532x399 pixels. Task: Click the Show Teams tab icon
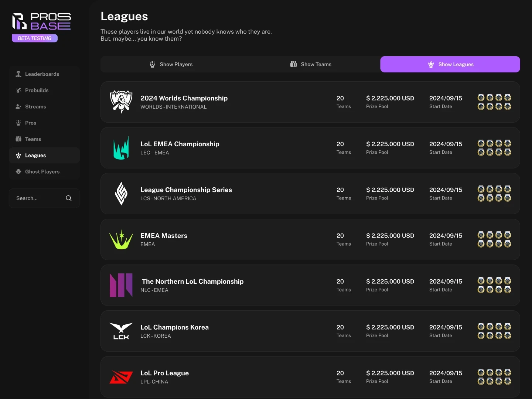click(x=293, y=64)
